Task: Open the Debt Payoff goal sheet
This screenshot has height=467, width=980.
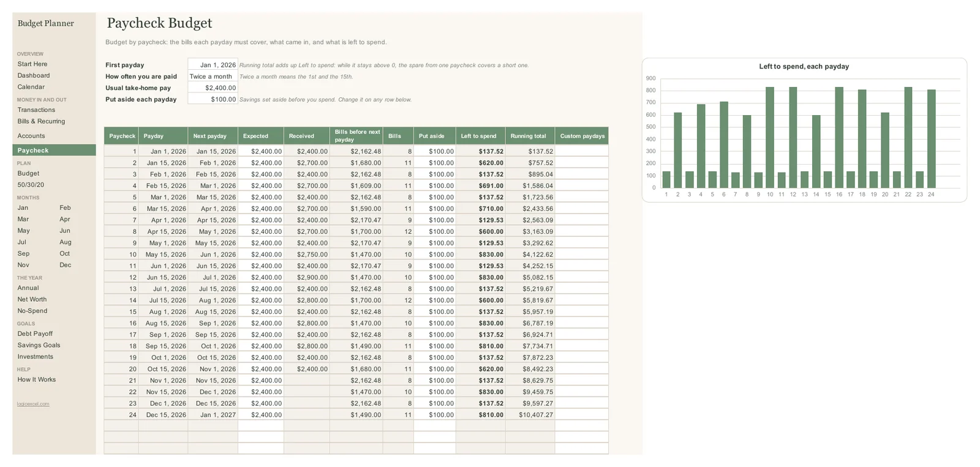Action: pyautogui.click(x=35, y=334)
